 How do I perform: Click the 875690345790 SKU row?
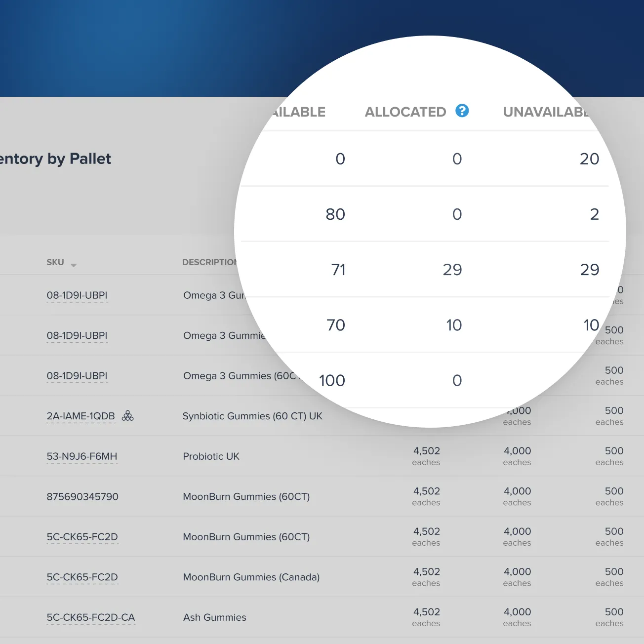click(x=82, y=496)
